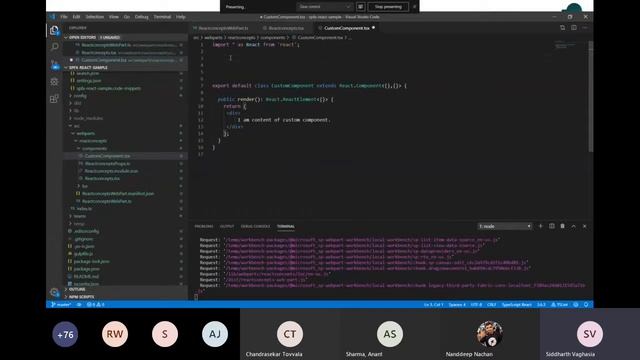Click the feedback smiley in status bar
The image size is (640, 360).
tap(576, 304)
